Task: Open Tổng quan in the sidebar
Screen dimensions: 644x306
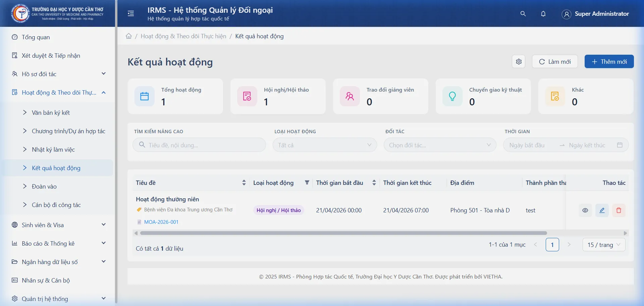Action: pyautogui.click(x=36, y=37)
